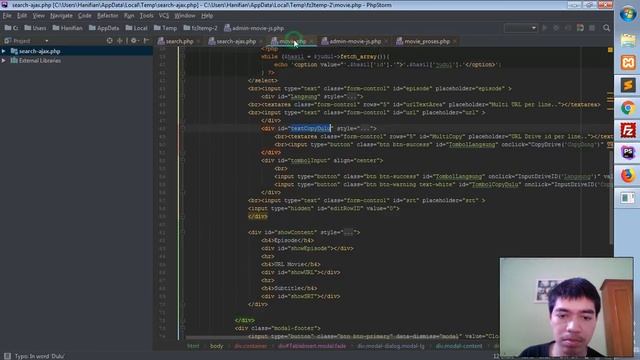Screen dimensions: 640x360
Task: Click the id="textCopyDulu" code line
Action: (318, 129)
